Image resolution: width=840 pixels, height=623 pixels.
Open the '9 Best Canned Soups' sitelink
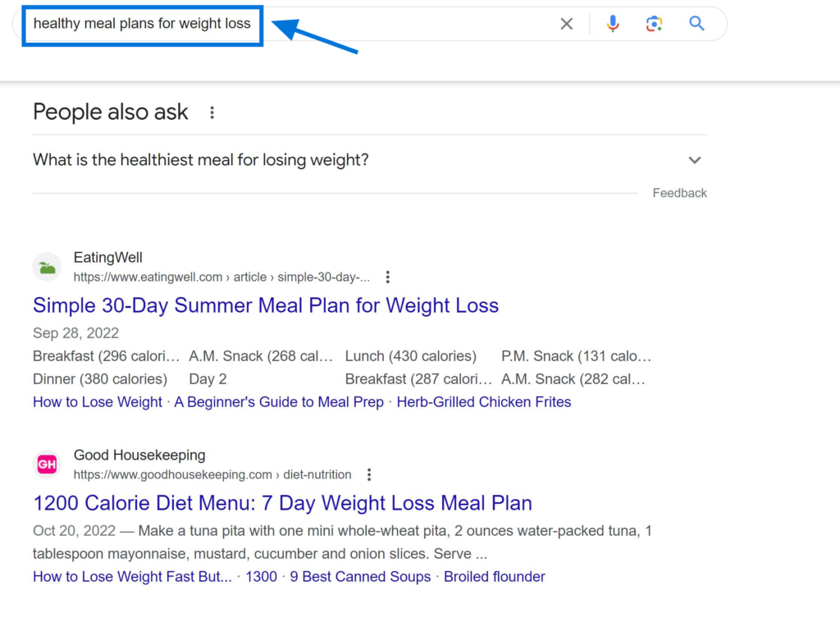pyautogui.click(x=360, y=577)
